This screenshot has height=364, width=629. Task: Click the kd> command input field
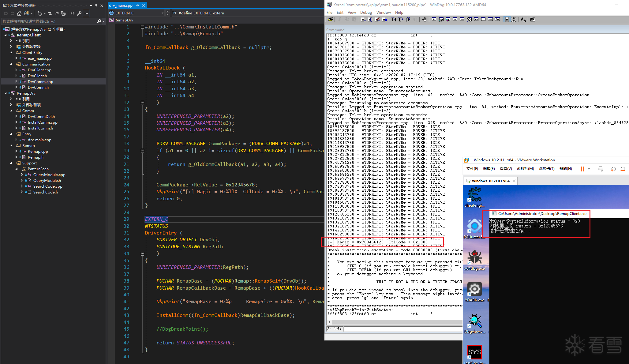(x=402, y=329)
